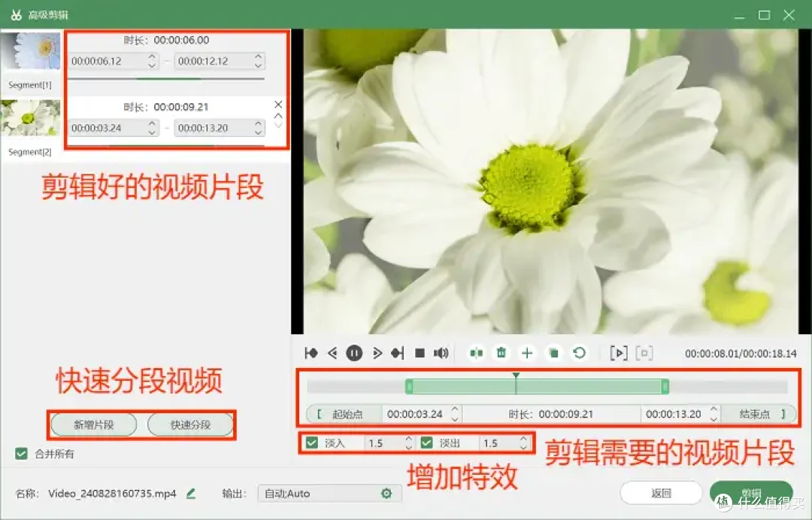Add segment with plus icon
Image resolution: width=812 pixels, height=520 pixels.
click(x=526, y=353)
